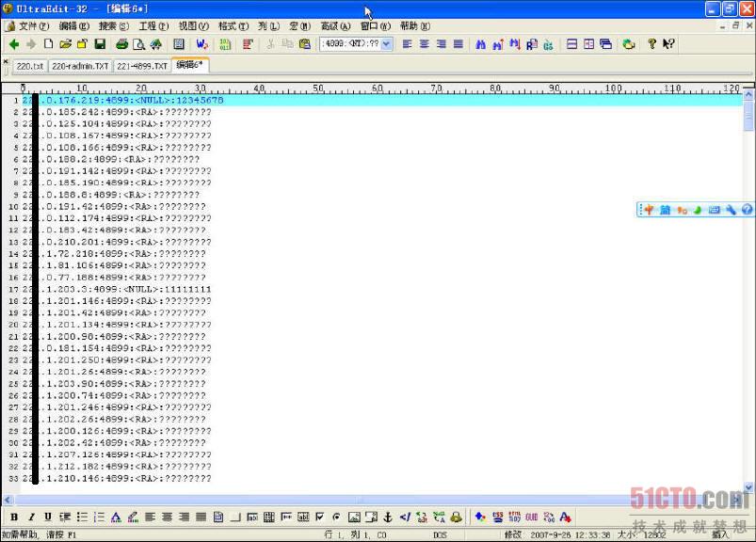Click the Cut scissors icon
The width and height of the screenshot is (756, 542).
point(271,43)
